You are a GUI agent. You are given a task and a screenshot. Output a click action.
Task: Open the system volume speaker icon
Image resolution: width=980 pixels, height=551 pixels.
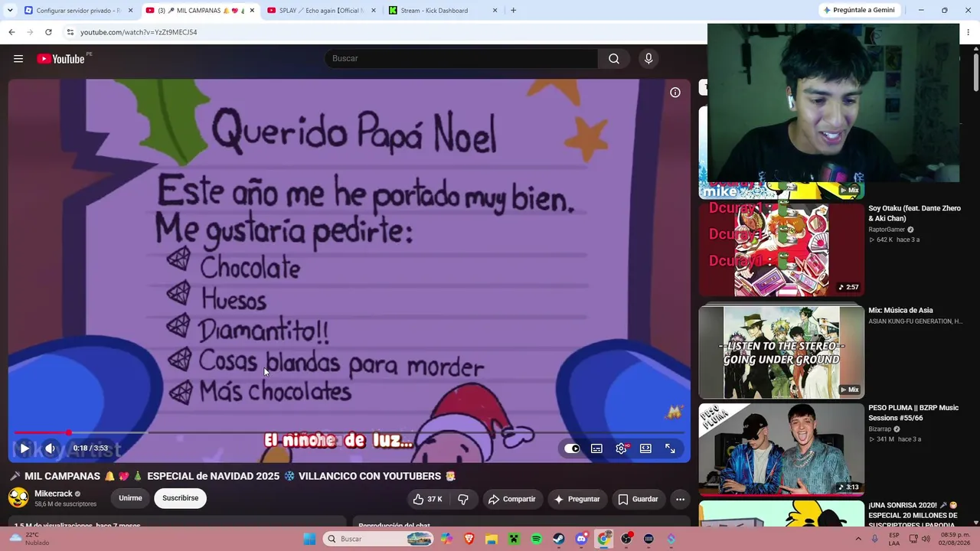click(x=926, y=539)
